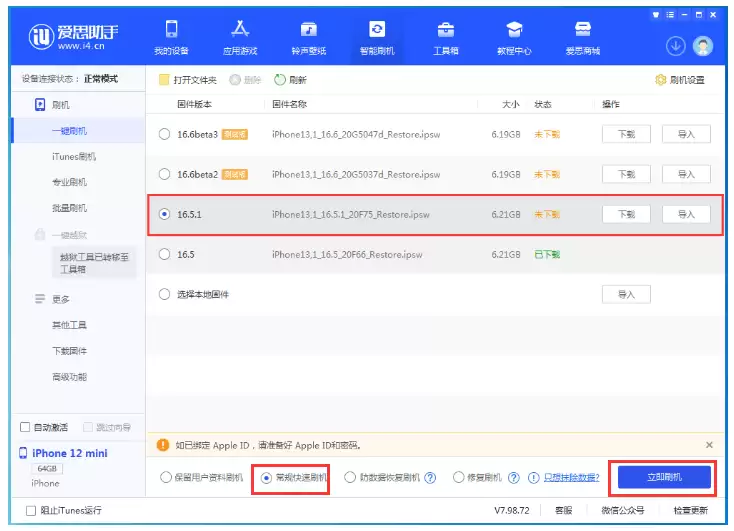The image size is (734, 531).
Task: Click 检查更新 in status bar
Action: (x=690, y=510)
